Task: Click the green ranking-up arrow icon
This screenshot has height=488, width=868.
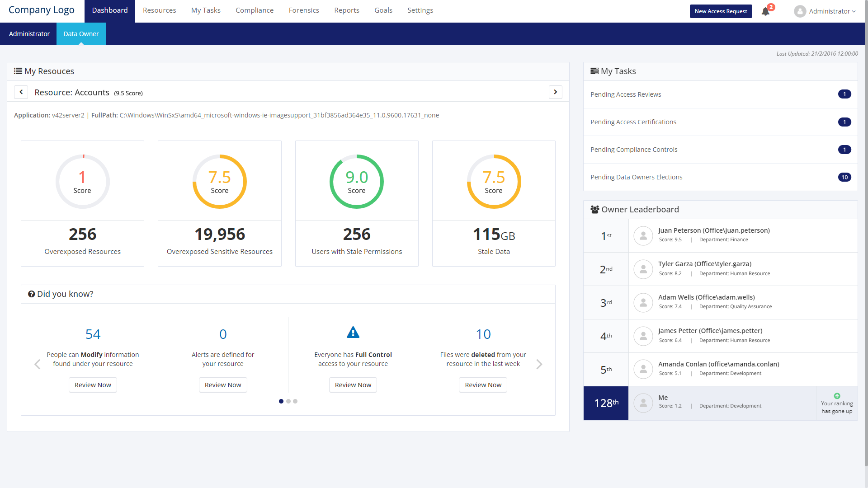Action: pyautogui.click(x=837, y=396)
